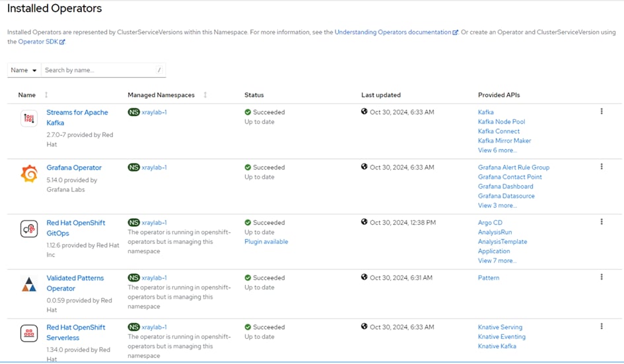Open Understanding Operators documentation link
Viewport: 624px width, 364px height.
click(x=396, y=32)
